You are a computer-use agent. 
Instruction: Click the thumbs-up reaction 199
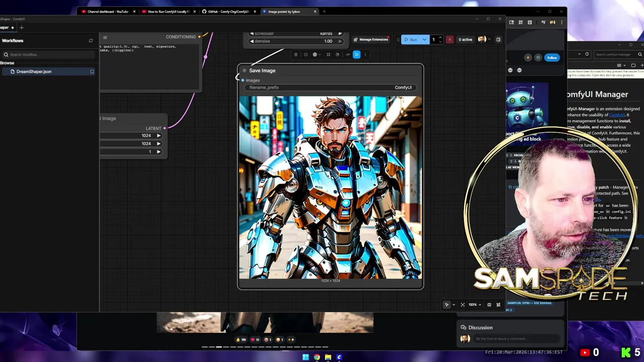point(241,340)
